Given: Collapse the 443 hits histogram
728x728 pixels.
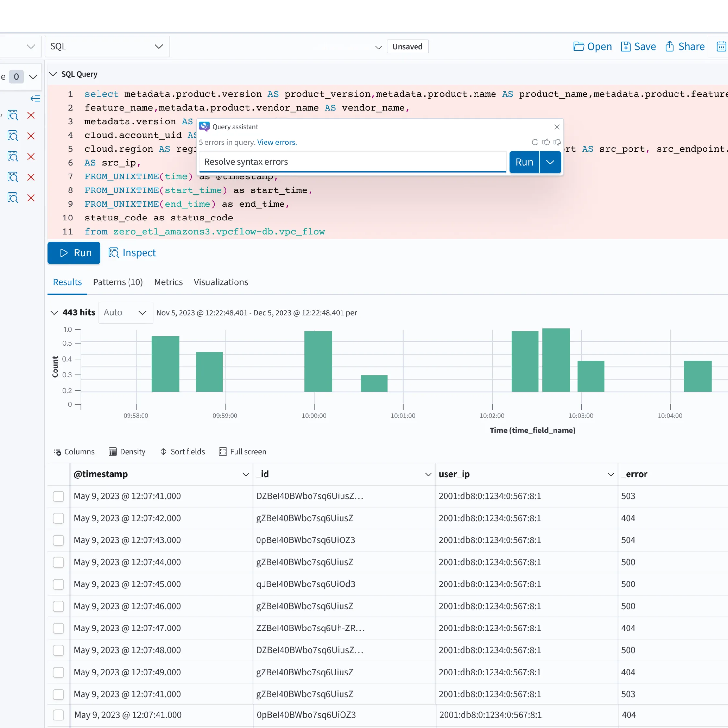Looking at the screenshot, I should coord(54,312).
